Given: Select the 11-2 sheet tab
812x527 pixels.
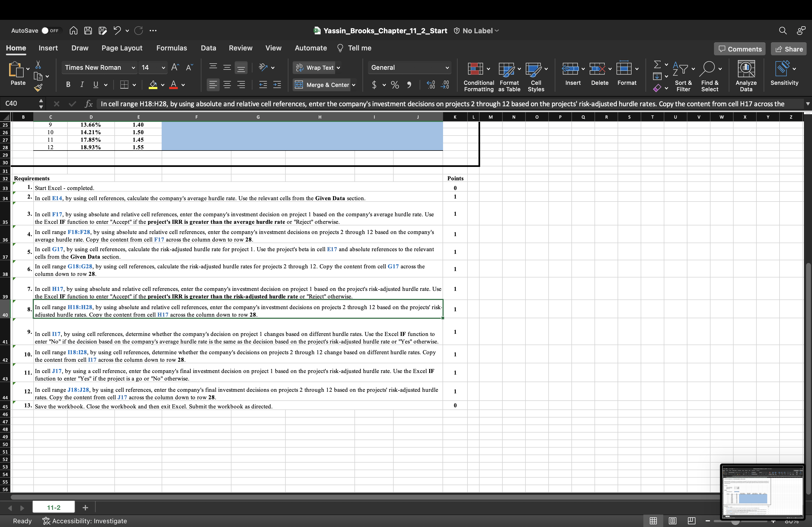Looking at the screenshot, I should pos(53,508).
